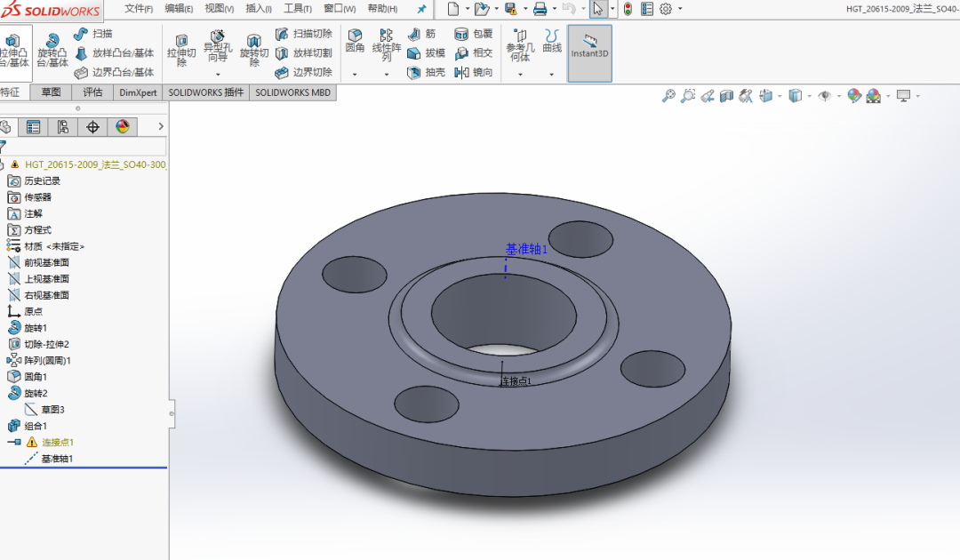
Task: Click the Zoom to Fit magnifier icon
Action: tap(668, 96)
